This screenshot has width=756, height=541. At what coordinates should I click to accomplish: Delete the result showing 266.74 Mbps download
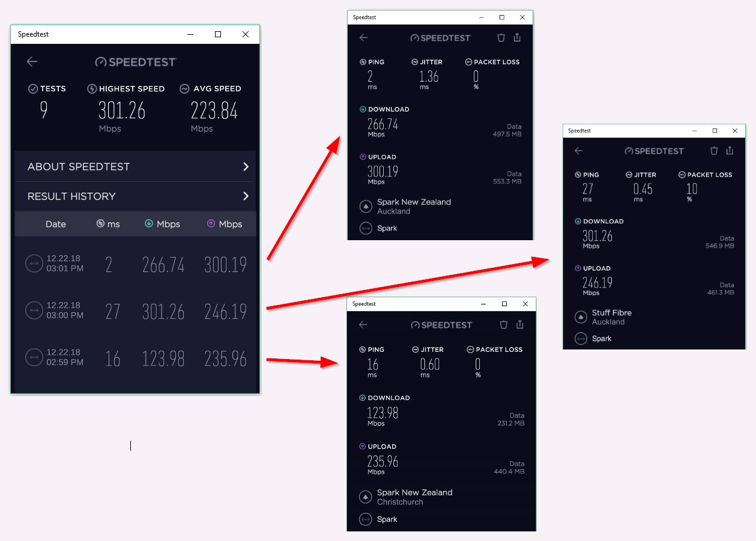click(501, 38)
